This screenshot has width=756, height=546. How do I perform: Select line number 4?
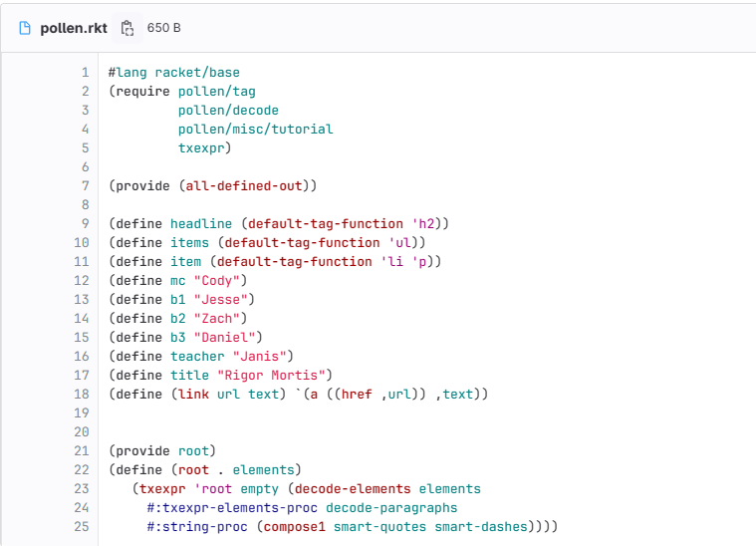[86, 129]
